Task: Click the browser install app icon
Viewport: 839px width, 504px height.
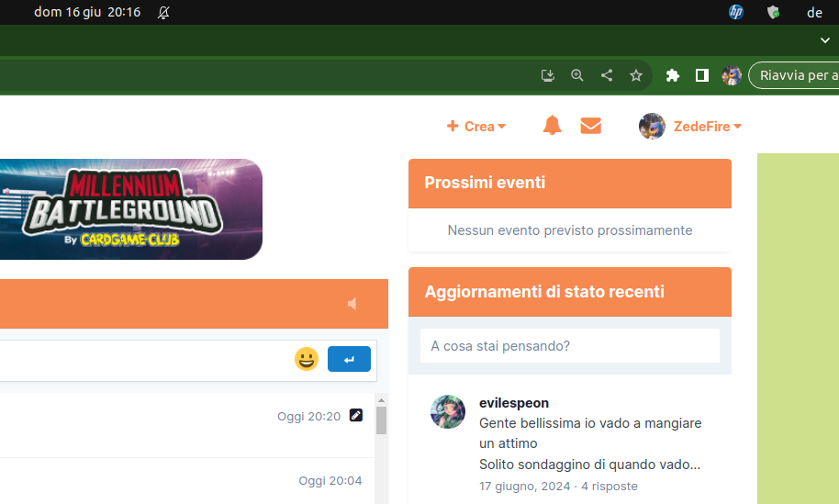Action: 547,75
